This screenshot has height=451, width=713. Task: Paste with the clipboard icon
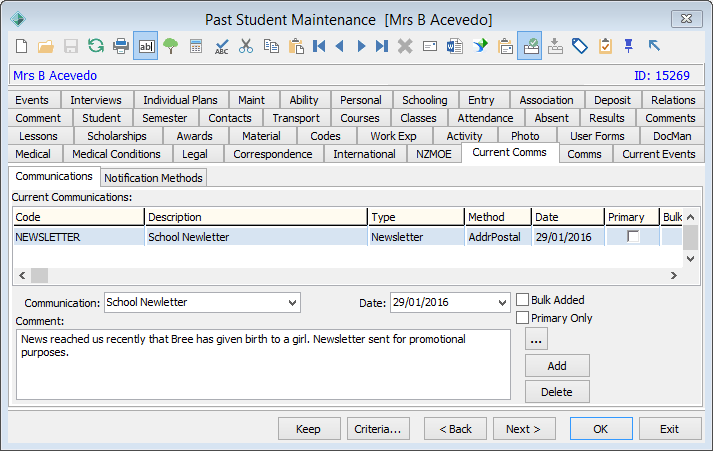pos(296,46)
